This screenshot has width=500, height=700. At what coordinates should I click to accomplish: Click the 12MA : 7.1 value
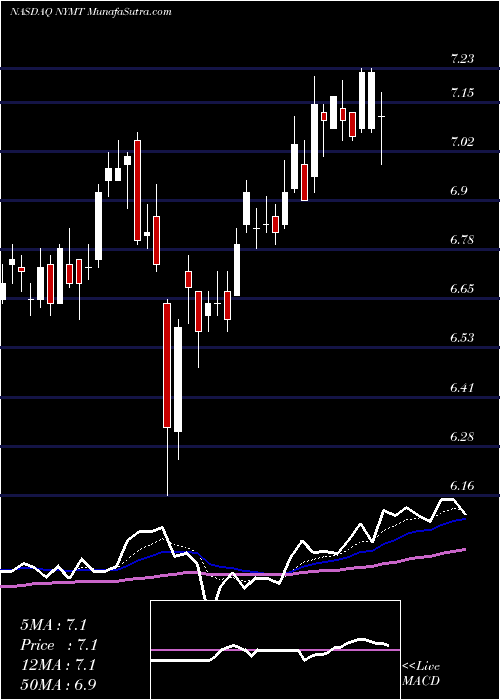click(58, 665)
